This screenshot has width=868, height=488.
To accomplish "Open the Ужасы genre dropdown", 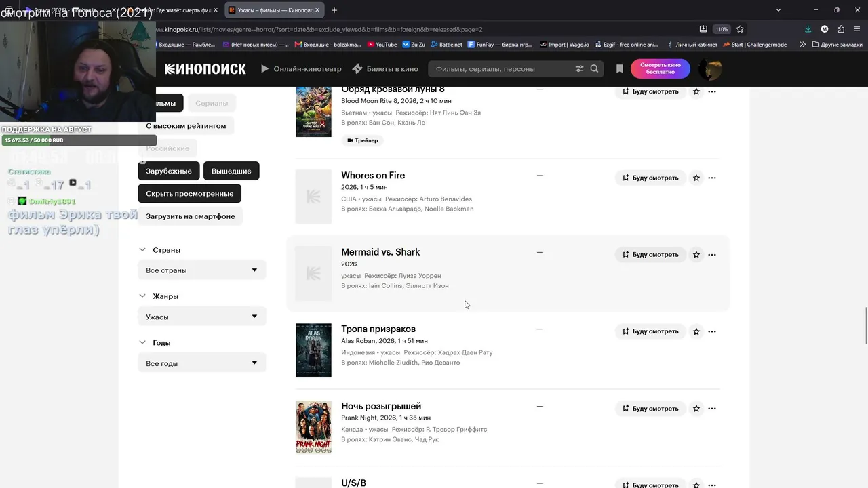I will click(x=202, y=317).
